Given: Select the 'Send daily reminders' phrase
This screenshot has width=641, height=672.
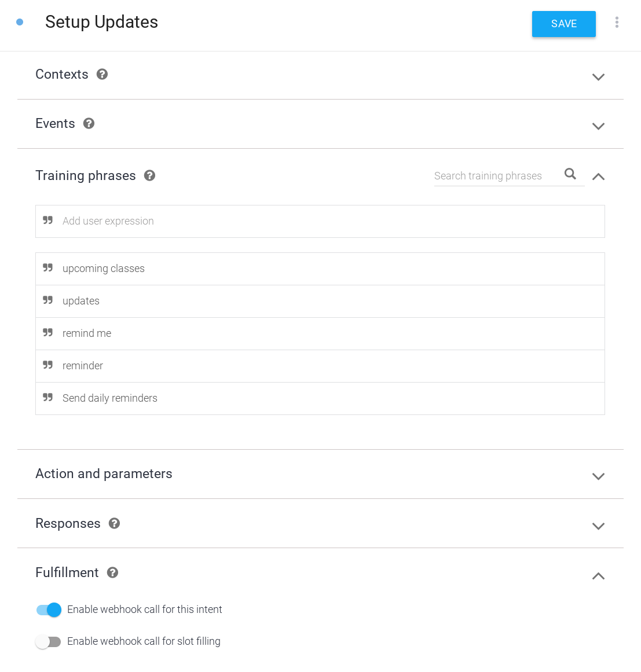Looking at the screenshot, I should 110,398.
